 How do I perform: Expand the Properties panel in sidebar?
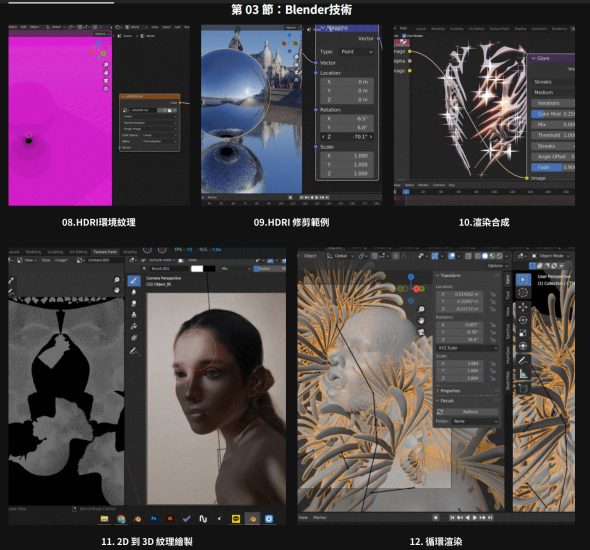pyautogui.click(x=450, y=391)
